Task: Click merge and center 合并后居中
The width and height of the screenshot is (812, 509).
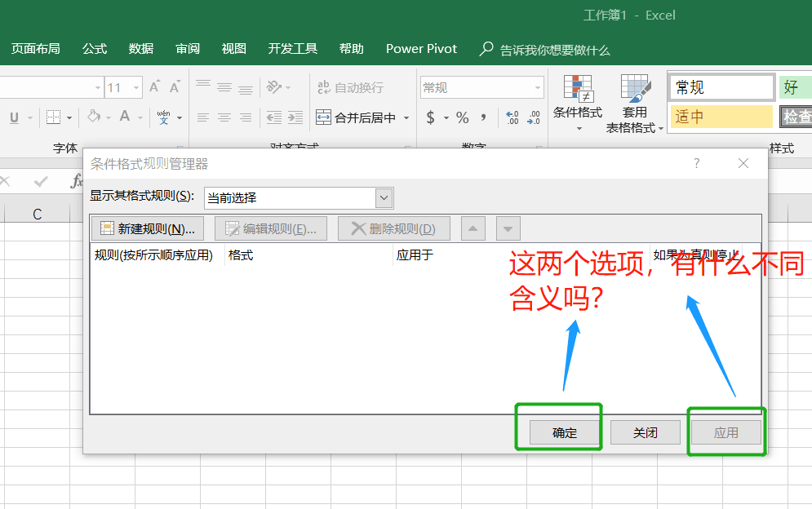Action: coord(356,117)
